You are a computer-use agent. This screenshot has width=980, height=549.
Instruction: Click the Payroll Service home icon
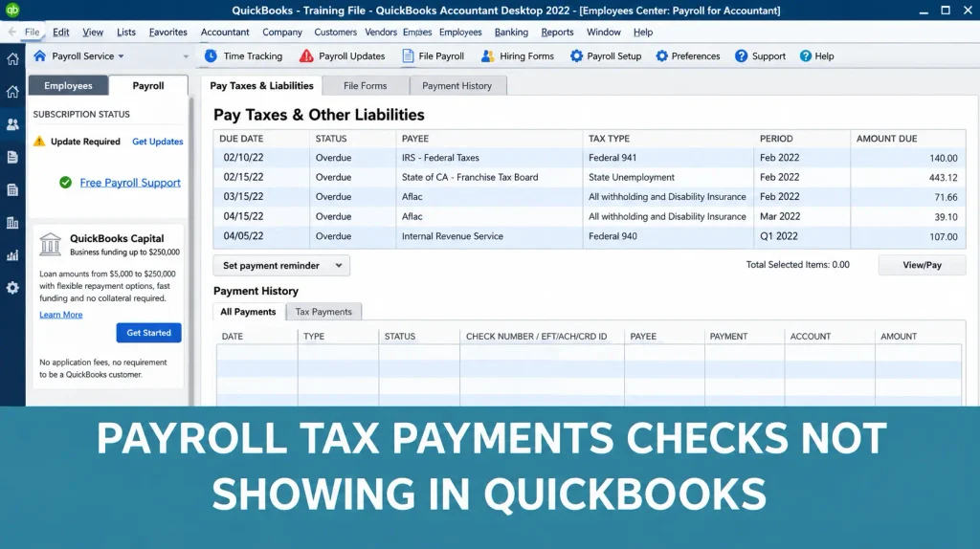(39, 55)
